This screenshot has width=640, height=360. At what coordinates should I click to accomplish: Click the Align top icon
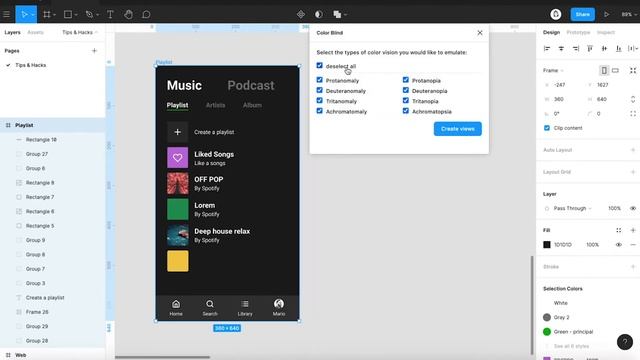point(590,49)
